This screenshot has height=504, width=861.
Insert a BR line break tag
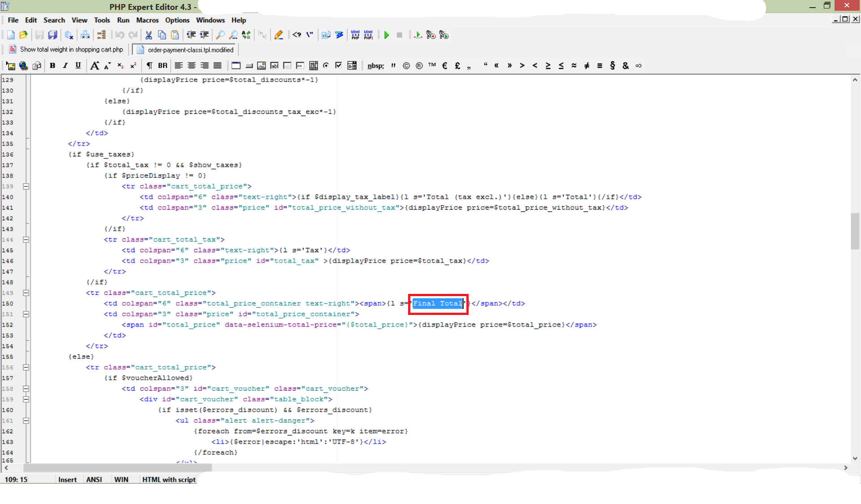pos(162,65)
